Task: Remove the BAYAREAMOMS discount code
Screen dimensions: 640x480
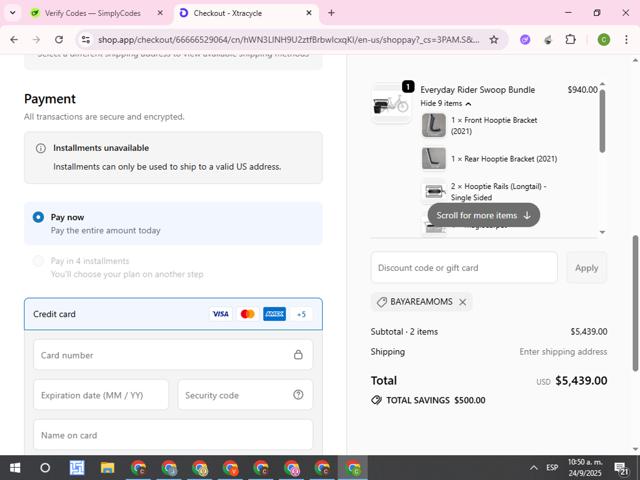Action: point(462,302)
